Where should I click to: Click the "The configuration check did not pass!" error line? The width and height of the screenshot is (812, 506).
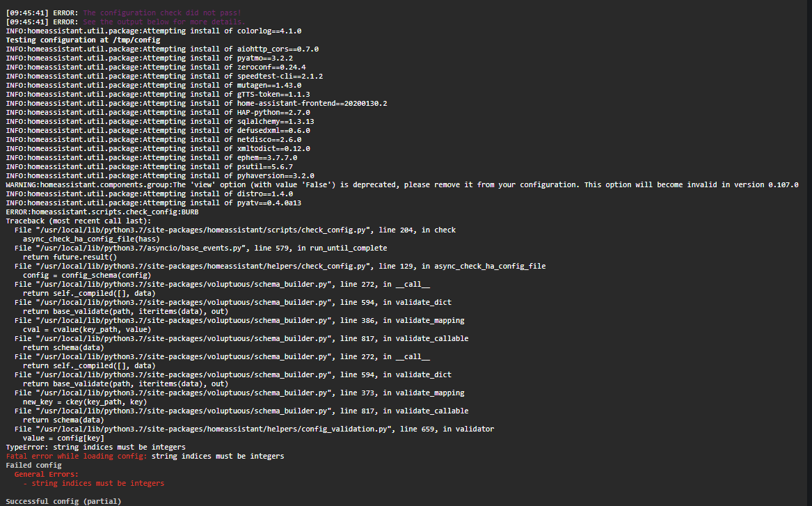[124, 13]
